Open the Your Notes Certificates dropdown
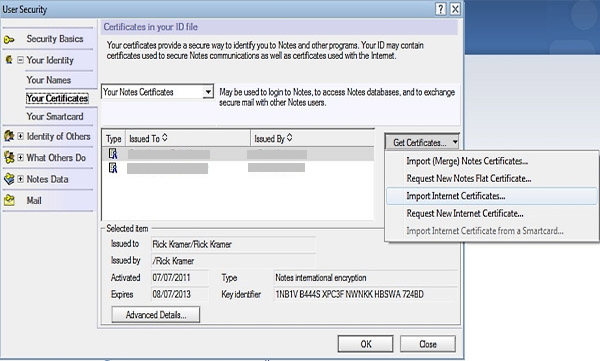The height and width of the screenshot is (361, 600). click(208, 92)
